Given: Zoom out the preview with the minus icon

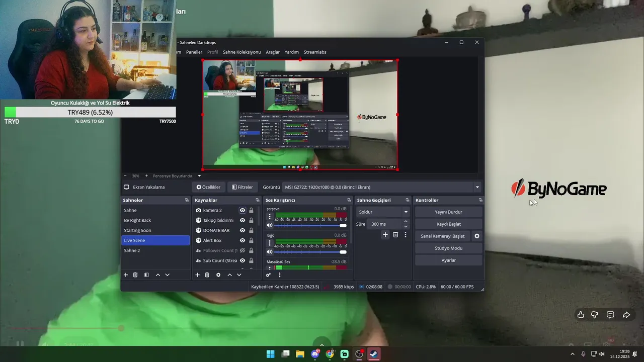Looking at the screenshot, I should 125,176.
